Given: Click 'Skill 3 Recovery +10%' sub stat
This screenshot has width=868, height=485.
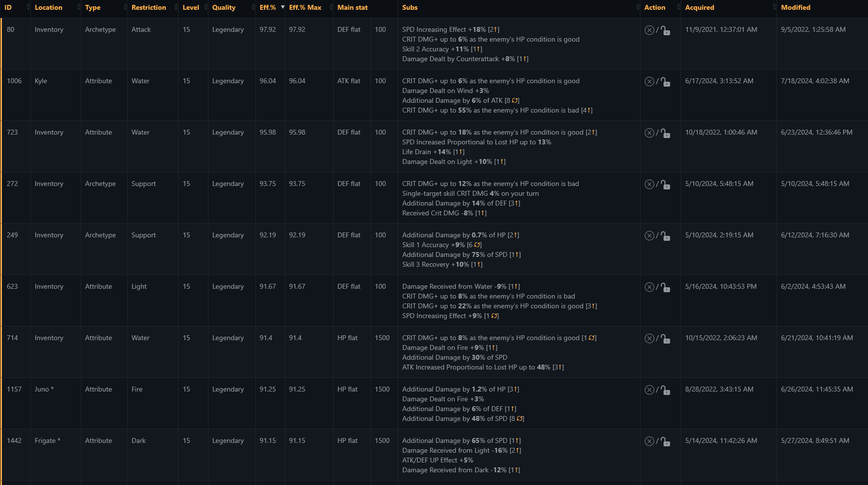Looking at the screenshot, I should [x=435, y=264].
